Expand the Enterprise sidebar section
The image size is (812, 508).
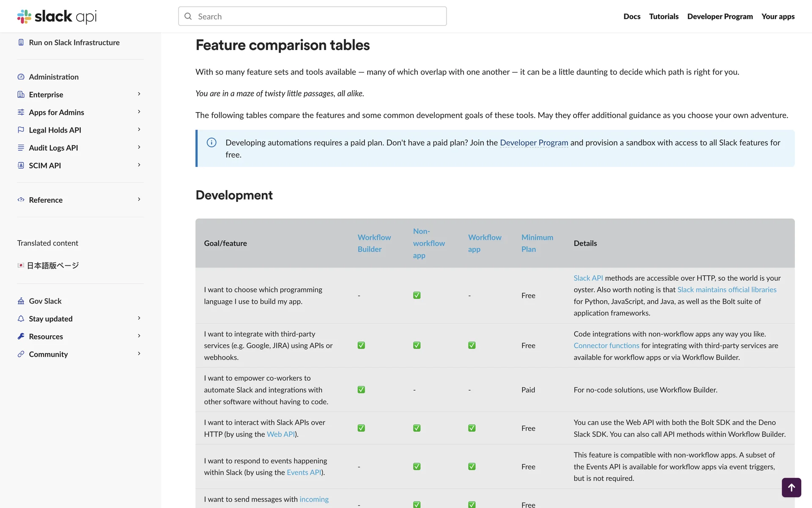tap(139, 94)
